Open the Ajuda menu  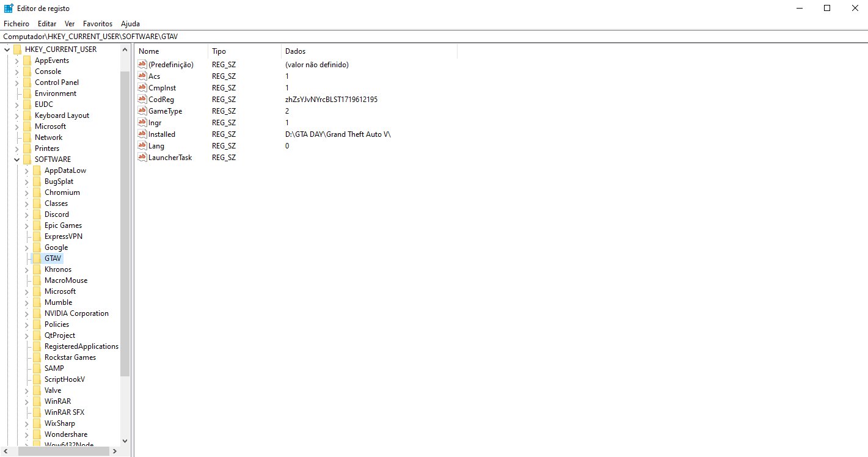[130, 23]
